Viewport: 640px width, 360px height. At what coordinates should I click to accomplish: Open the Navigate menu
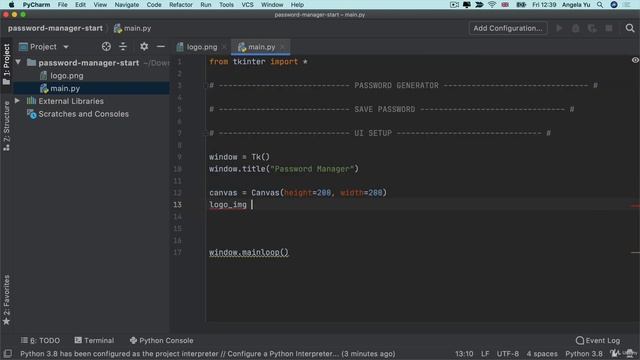tap(127, 5)
